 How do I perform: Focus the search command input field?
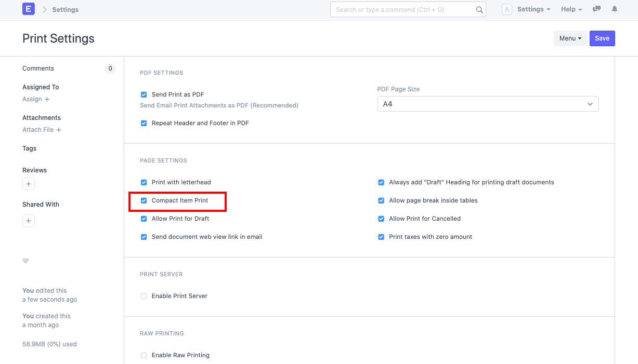click(403, 9)
